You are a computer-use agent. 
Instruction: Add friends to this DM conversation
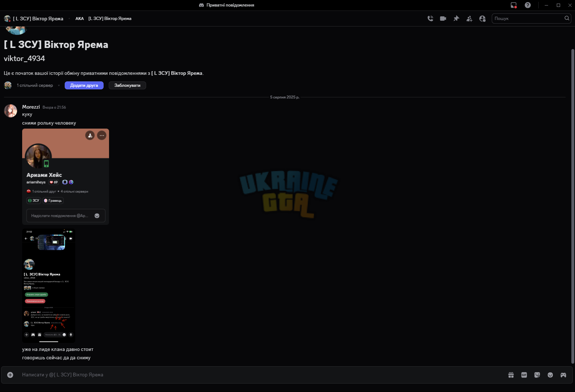(x=469, y=19)
